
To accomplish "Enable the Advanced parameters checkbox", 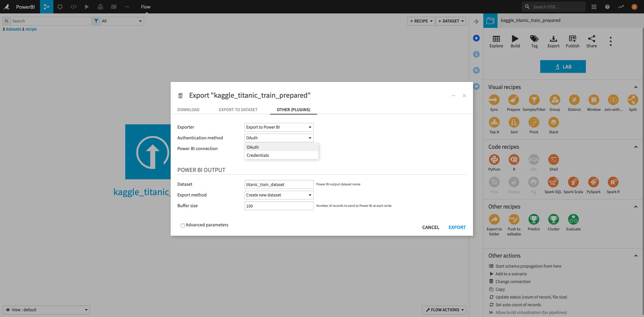I will click(x=183, y=225).
